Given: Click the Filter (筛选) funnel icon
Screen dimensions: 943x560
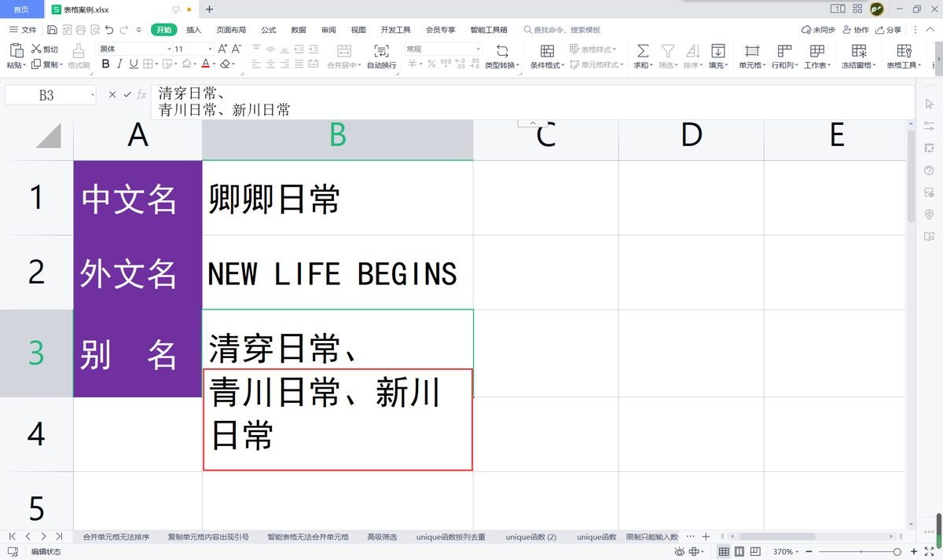Looking at the screenshot, I should [x=667, y=51].
